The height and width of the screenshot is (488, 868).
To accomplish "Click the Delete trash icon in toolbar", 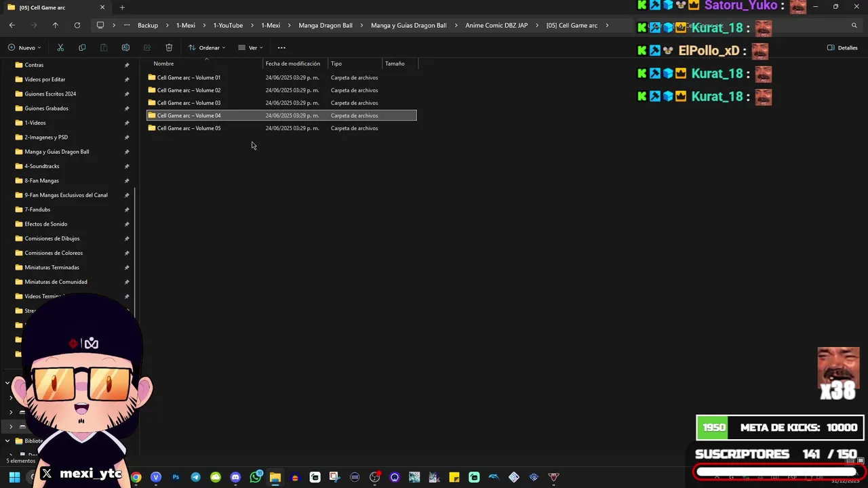I will point(169,47).
